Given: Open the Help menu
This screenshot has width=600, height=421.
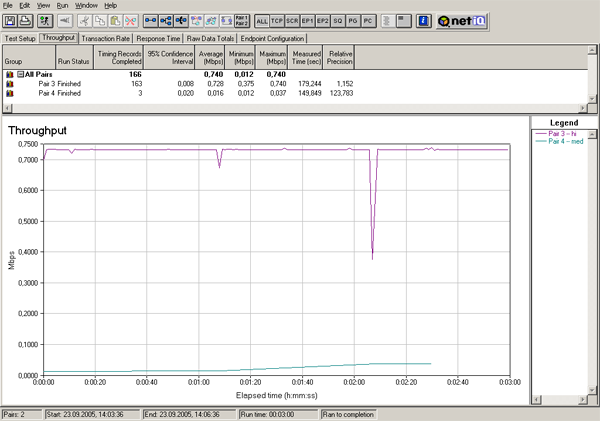Looking at the screenshot, I should pyautogui.click(x=111, y=5).
